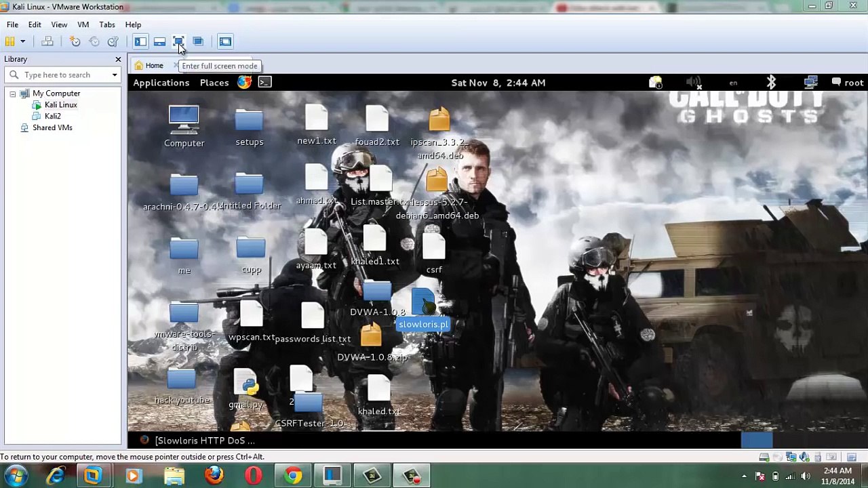Toggle the muted volume icon in Kali

[694, 83]
